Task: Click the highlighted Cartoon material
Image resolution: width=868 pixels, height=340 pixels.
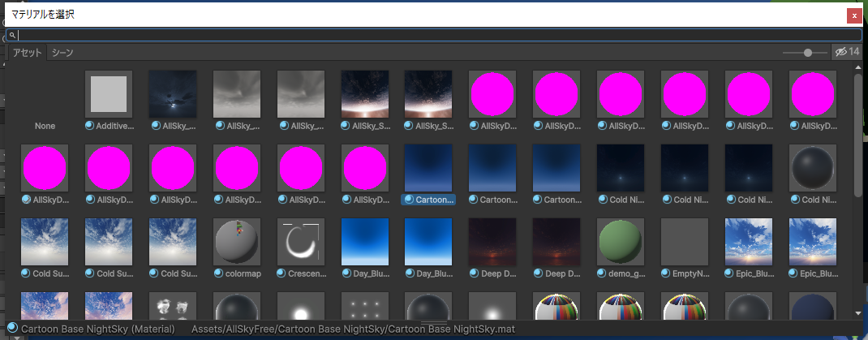Action: [429, 168]
